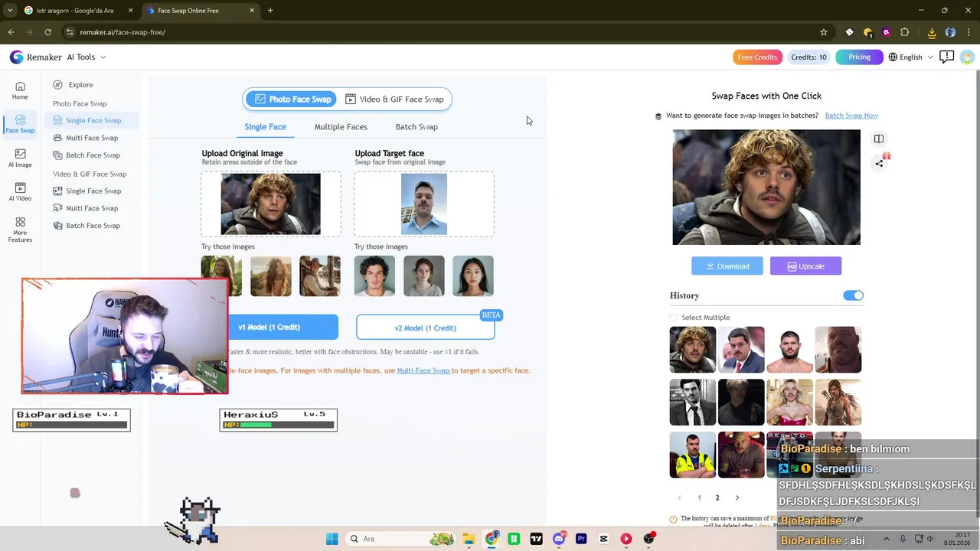
Task: Click the share icon beside result image
Action: pyautogui.click(x=879, y=162)
